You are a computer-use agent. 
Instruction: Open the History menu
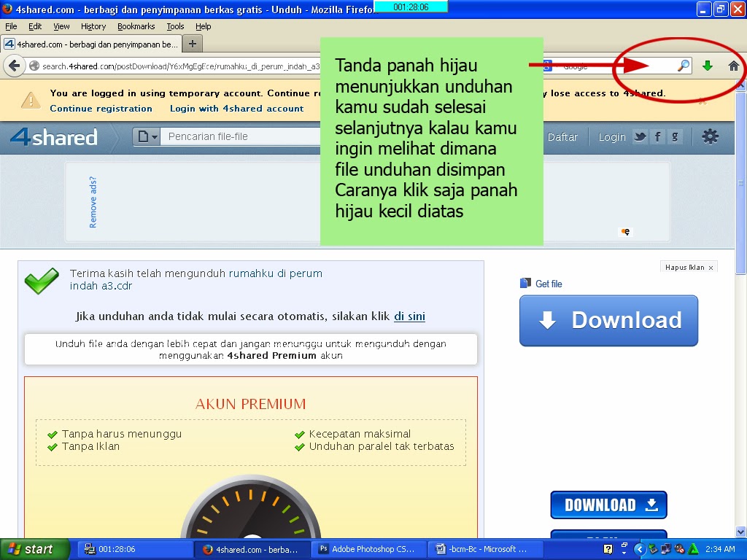pyautogui.click(x=93, y=26)
